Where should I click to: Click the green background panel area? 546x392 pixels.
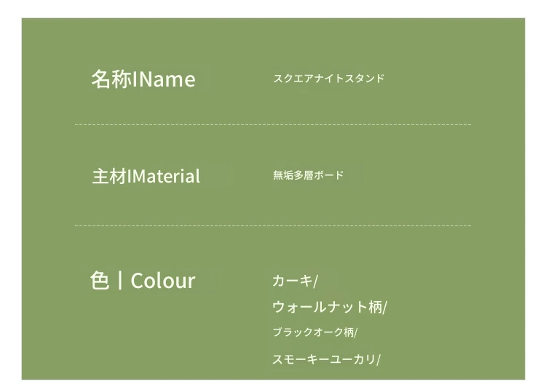[273, 199]
